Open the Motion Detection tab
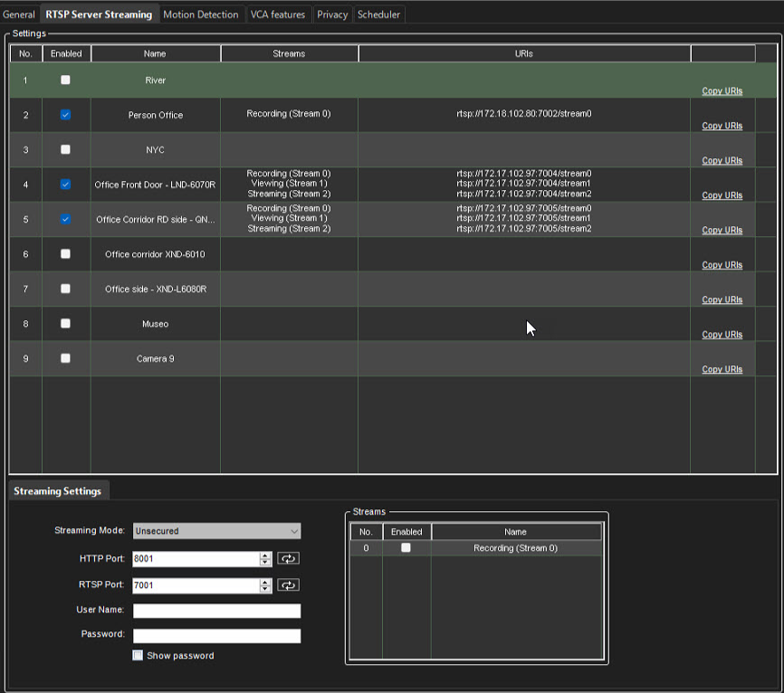784x693 pixels. (x=201, y=14)
